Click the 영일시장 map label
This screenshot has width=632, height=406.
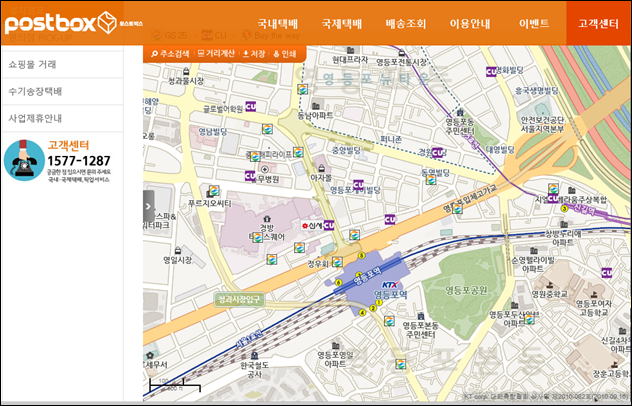pyautogui.click(x=178, y=260)
